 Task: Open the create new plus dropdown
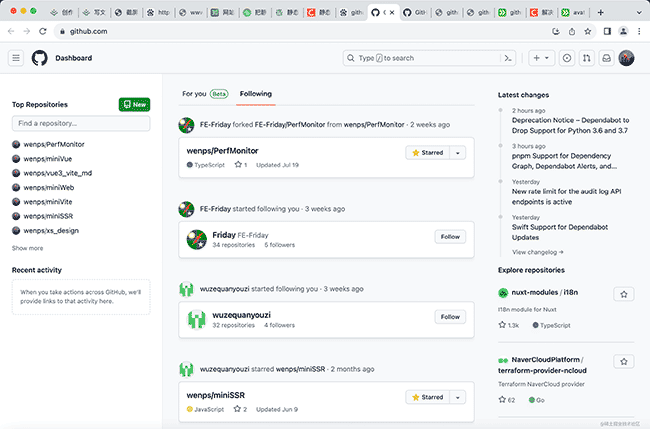pyautogui.click(x=541, y=58)
